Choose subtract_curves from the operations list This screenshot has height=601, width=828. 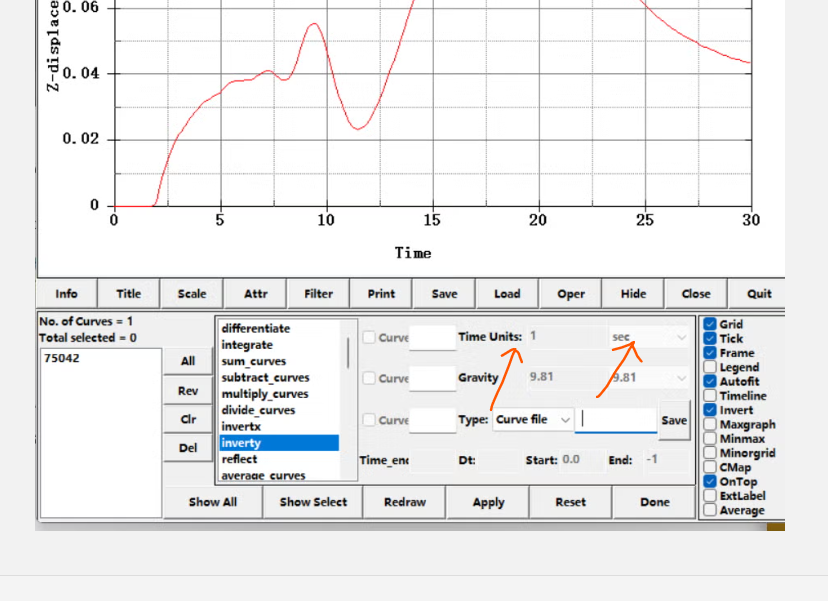point(265,378)
